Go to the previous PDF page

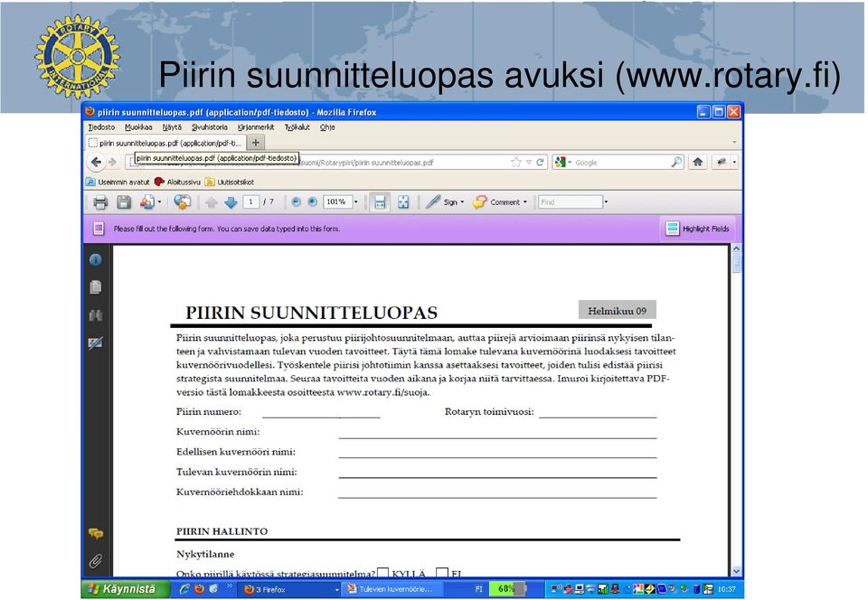coord(211,202)
